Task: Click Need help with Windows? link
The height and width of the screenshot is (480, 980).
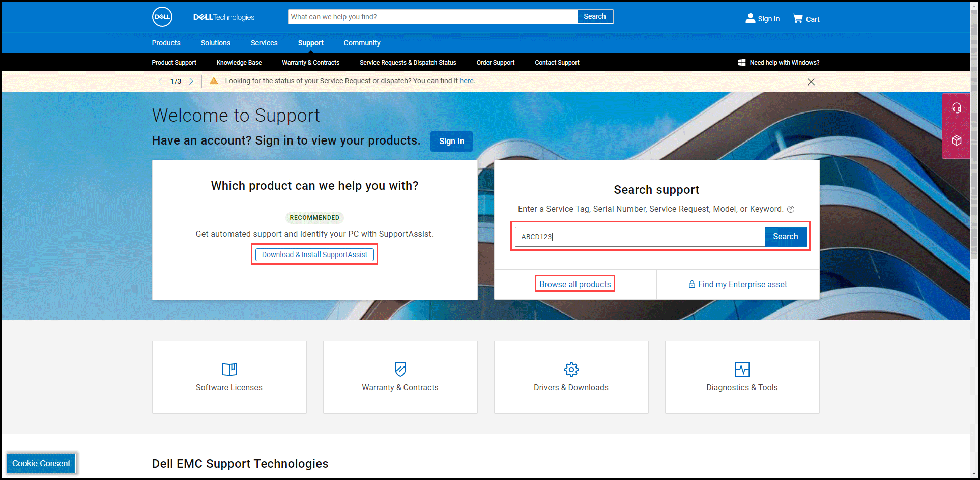Action: point(785,63)
